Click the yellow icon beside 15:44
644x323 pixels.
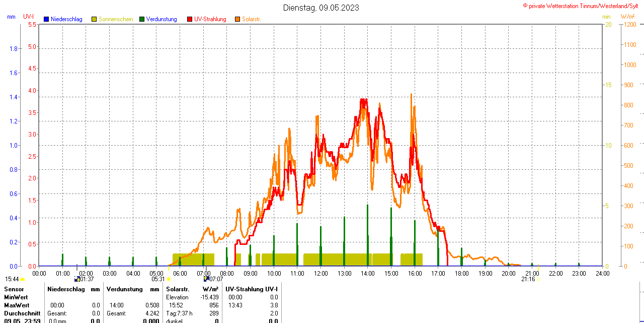click(23, 279)
